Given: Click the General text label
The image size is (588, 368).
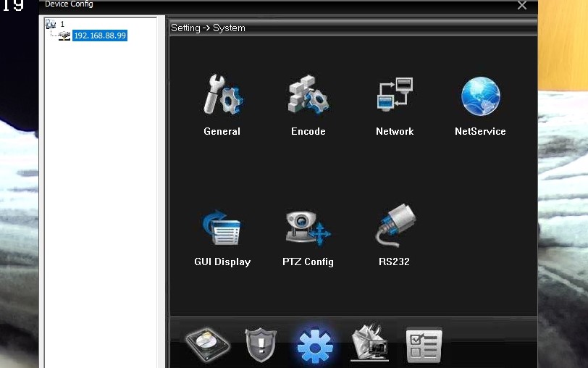Looking at the screenshot, I should tap(222, 132).
